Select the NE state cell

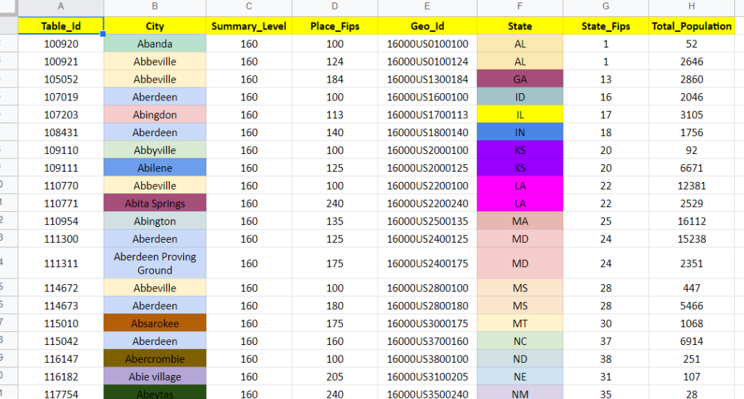[520, 377]
